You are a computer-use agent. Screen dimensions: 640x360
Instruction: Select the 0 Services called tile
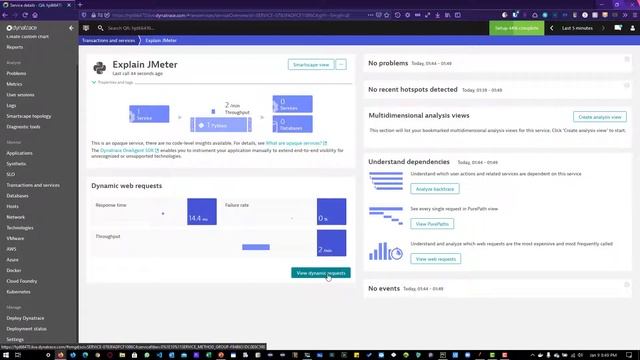[x=293, y=104]
